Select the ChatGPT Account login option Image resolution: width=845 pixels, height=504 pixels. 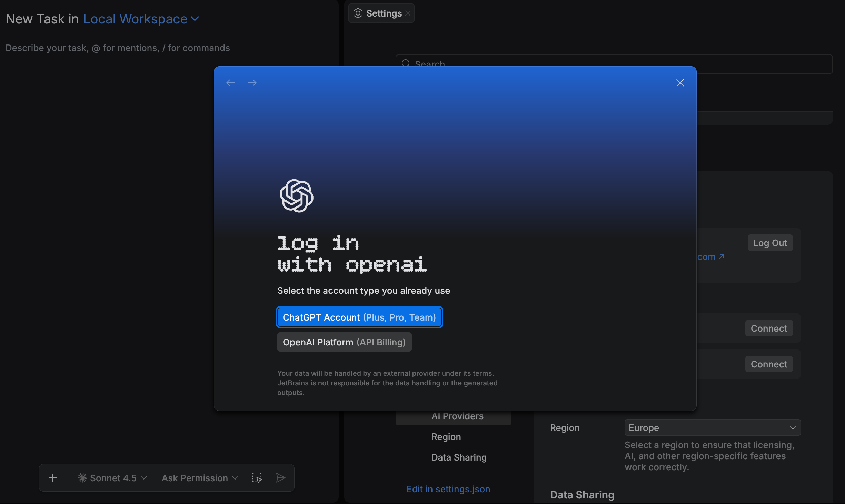coord(359,317)
